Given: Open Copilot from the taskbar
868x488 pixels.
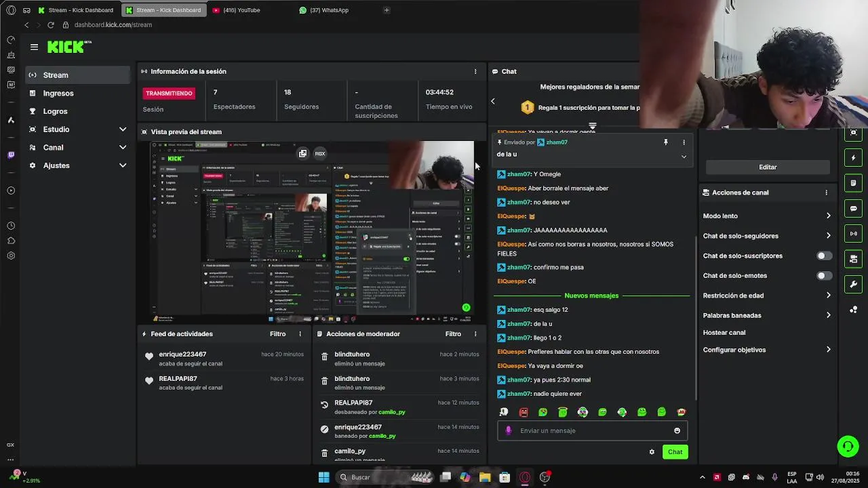Looking at the screenshot, I should point(465,477).
